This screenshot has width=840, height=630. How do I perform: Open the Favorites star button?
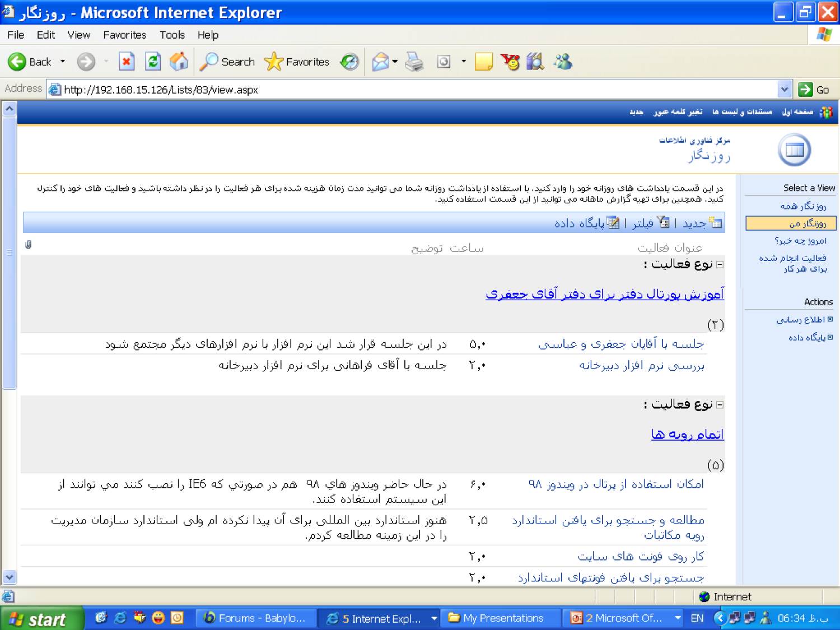pyautogui.click(x=297, y=62)
